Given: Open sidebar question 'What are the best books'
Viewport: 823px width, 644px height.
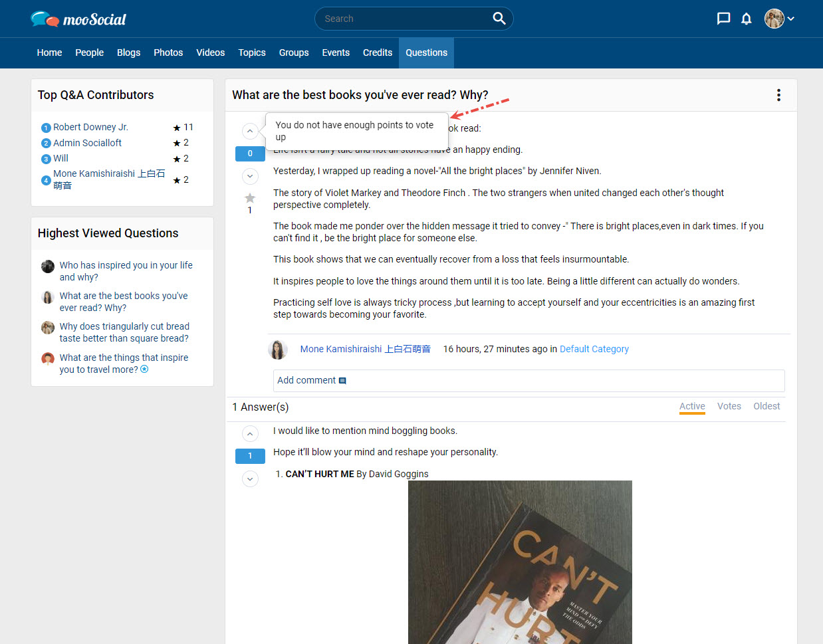Looking at the screenshot, I should click(x=124, y=302).
